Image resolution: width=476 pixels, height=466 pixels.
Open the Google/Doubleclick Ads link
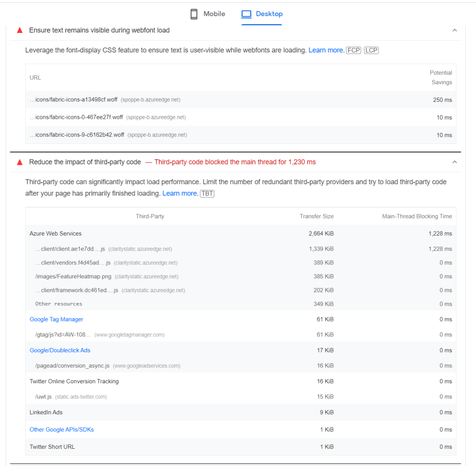(x=60, y=350)
